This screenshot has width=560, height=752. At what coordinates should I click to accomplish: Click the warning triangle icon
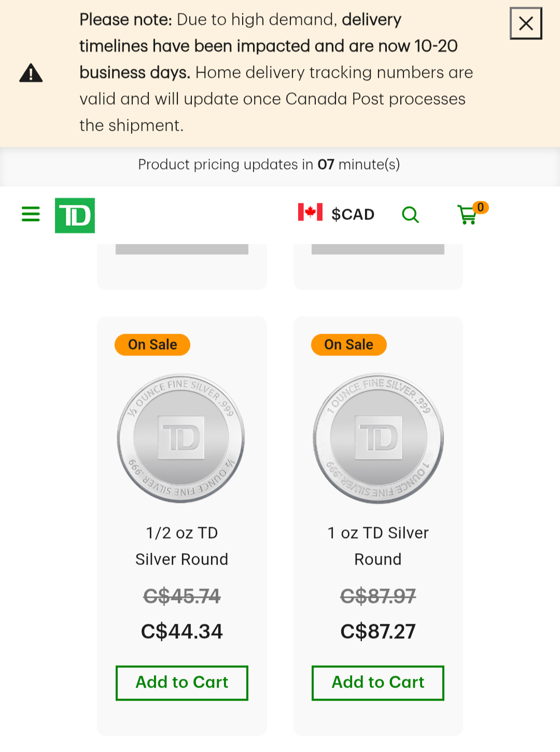click(31, 73)
